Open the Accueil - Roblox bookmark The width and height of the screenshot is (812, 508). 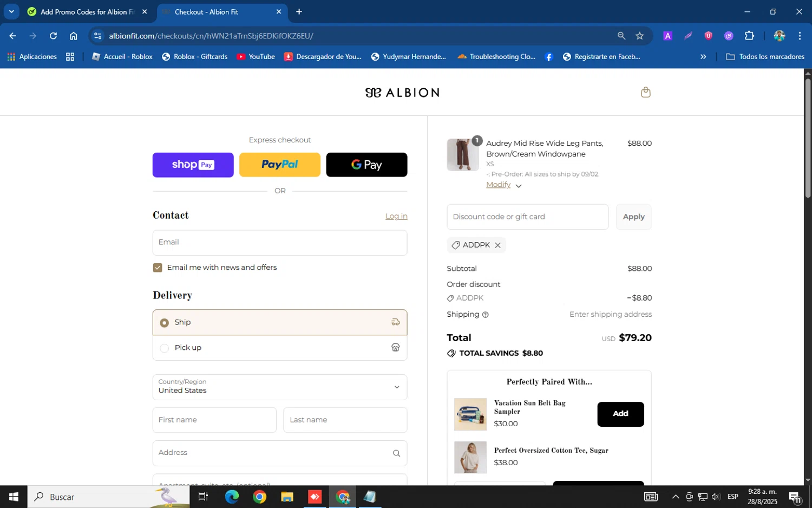pos(122,57)
